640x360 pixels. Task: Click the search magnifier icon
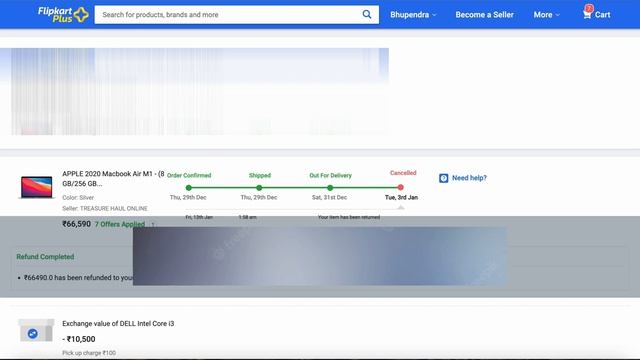(x=367, y=14)
